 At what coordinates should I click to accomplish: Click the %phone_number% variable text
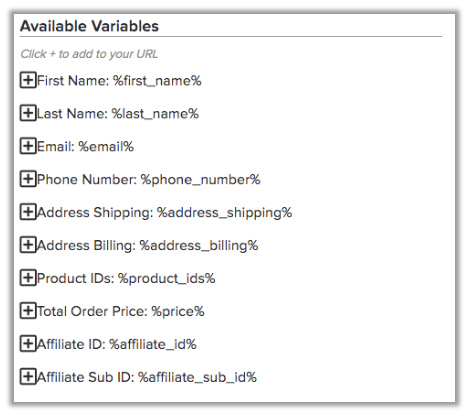click(200, 180)
